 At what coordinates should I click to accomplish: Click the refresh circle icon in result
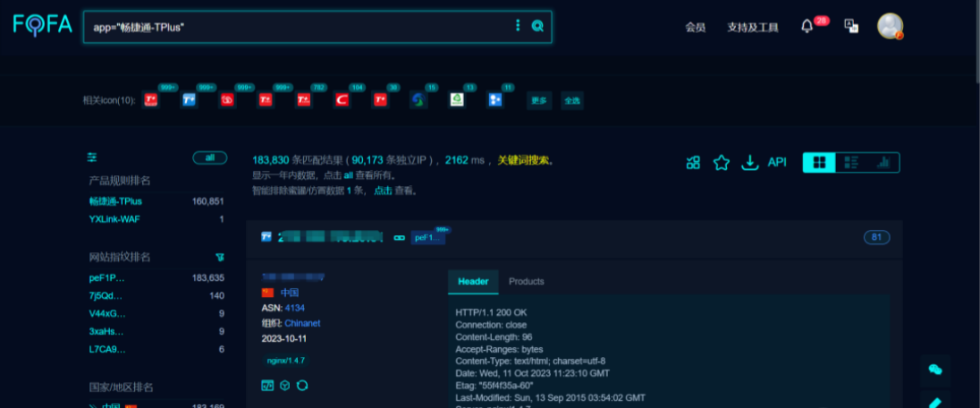click(302, 385)
